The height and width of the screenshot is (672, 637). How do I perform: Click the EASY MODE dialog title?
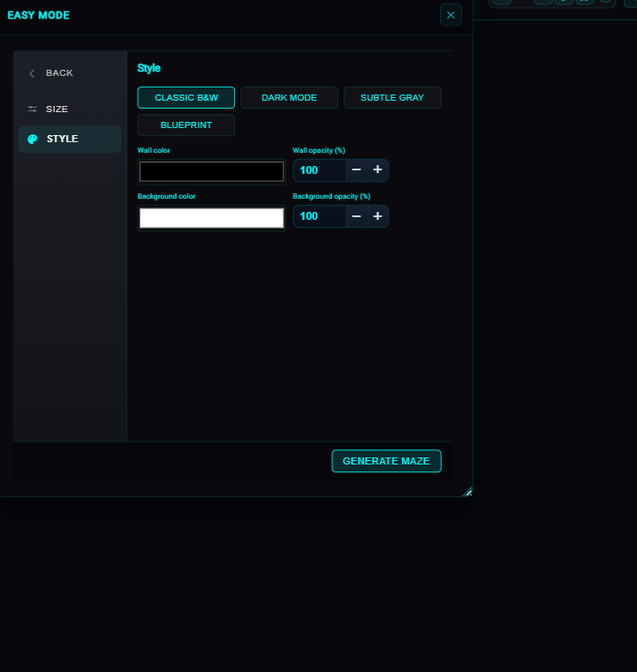coord(39,15)
